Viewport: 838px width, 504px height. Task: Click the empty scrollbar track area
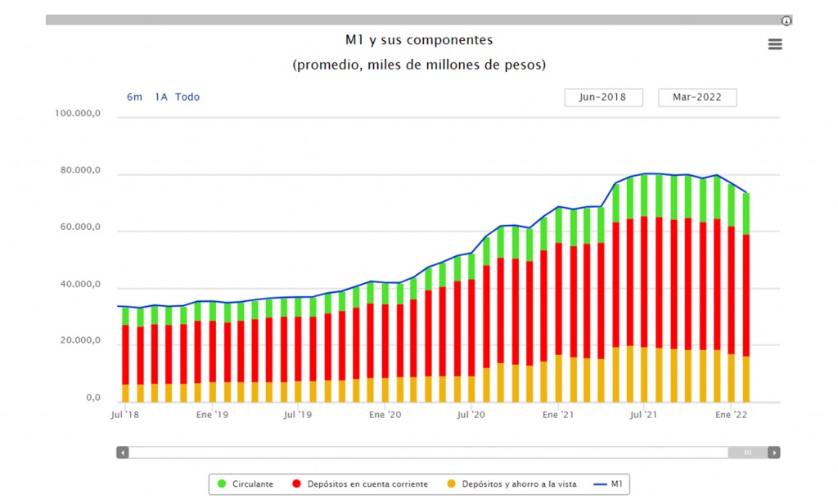pyautogui.click(x=426, y=452)
